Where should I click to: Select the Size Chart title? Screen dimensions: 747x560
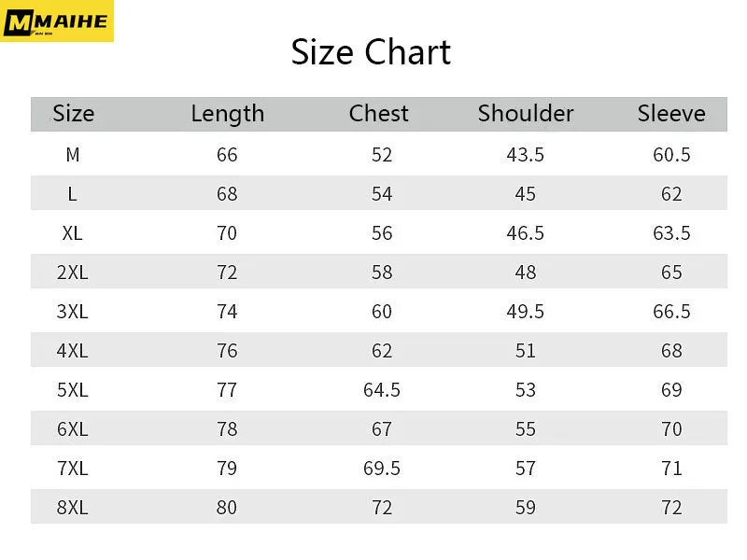click(x=371, y=52)
